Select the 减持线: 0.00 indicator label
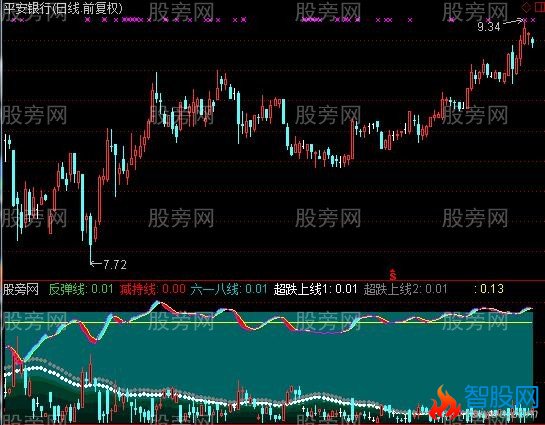Viewport: 545px width, 425px height. [x=153, y=289]
